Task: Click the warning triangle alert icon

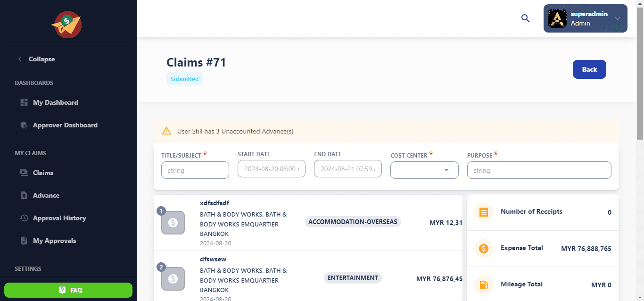Action: coord(166,131)
